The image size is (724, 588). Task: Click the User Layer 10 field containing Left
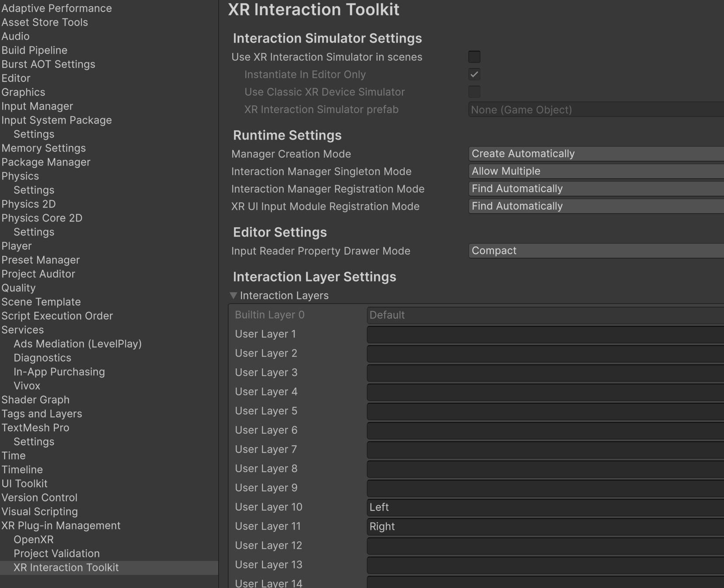click(x=545, y=507)
